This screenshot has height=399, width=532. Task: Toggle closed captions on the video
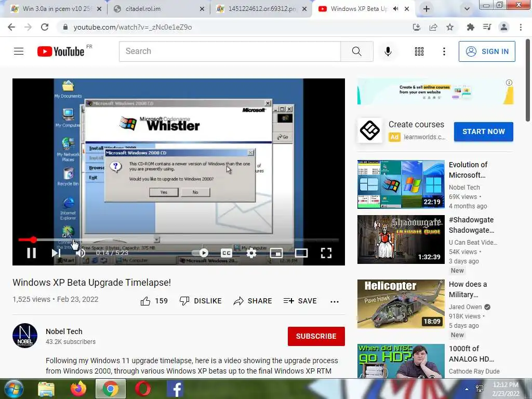click(227, 253)
